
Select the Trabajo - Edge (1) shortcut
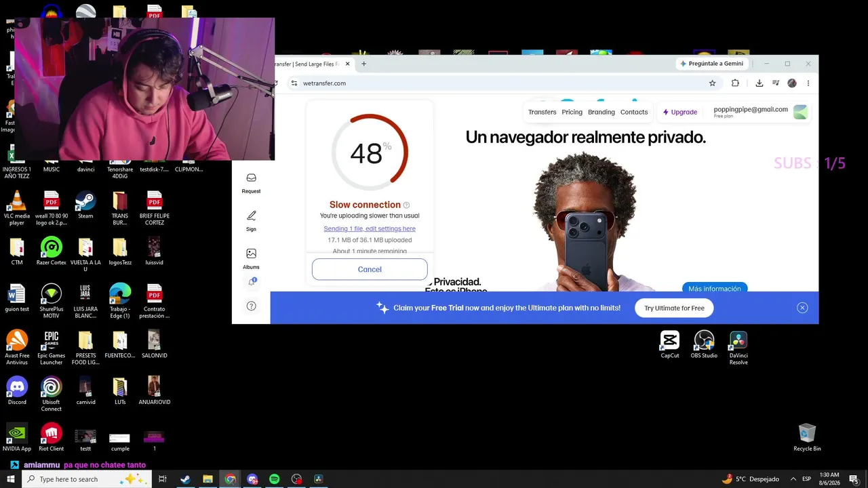[120, 301]
